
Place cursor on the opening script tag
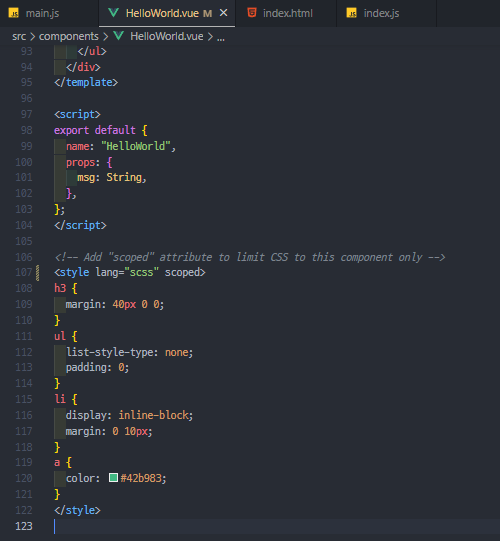[77, 114]
